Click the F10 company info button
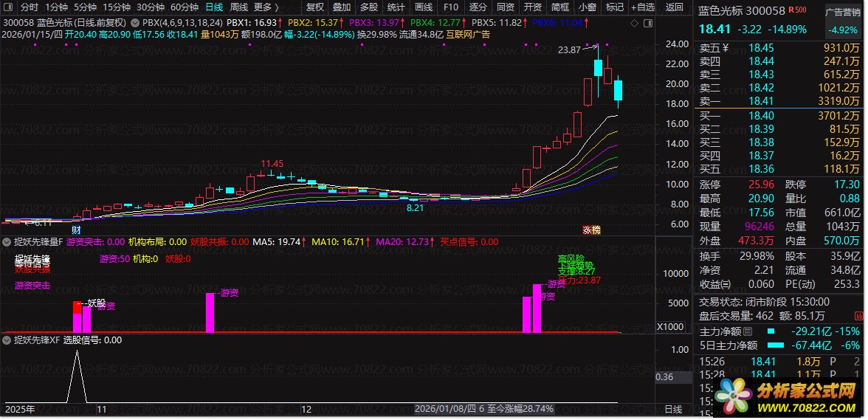 (450, 7)
